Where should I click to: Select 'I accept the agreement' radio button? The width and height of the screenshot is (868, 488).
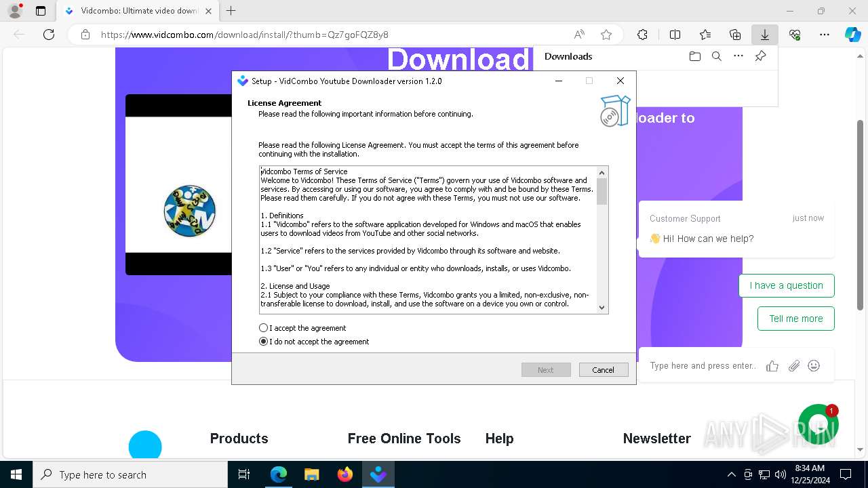pyautogui.click(x=264, y=328)
